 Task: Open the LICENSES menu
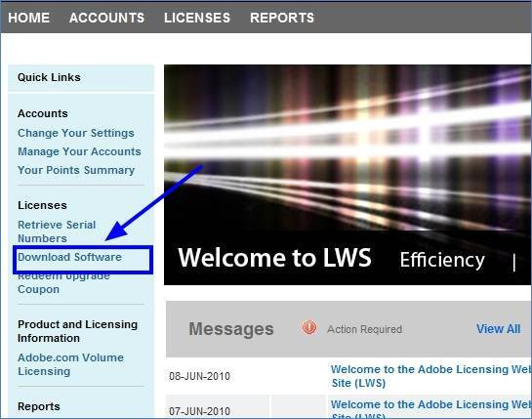tap(197, 18)
